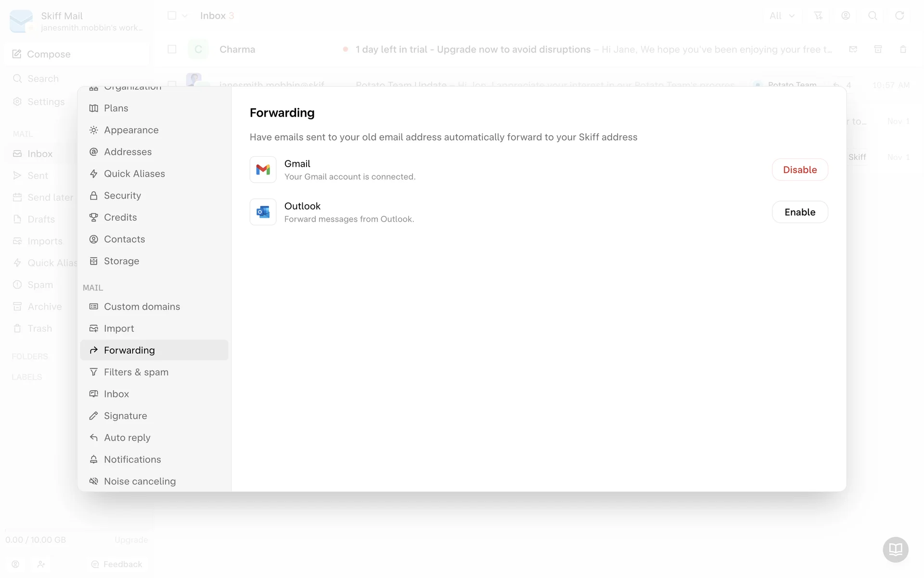Open the help book icon at the bottom right
The image size is (924, 578).
tap(895, 549)
